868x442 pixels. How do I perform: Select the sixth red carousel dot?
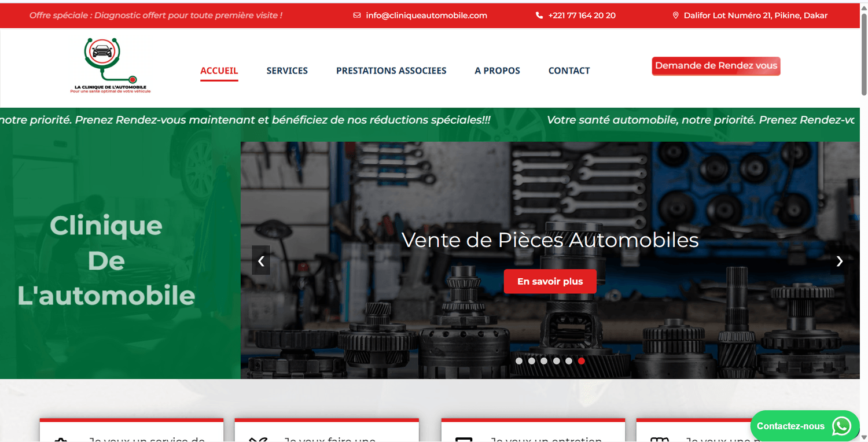pyautogui.click(x=581, y=361)
